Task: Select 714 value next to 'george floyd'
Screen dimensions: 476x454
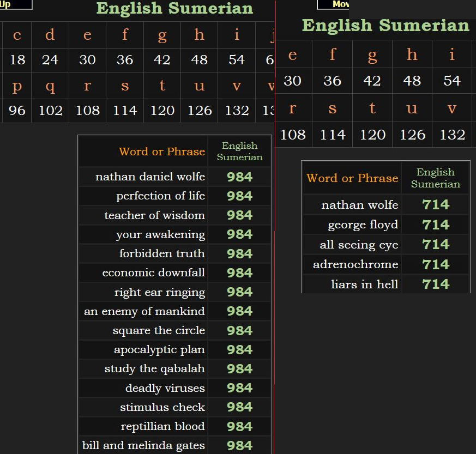Action: click(436, 225)
